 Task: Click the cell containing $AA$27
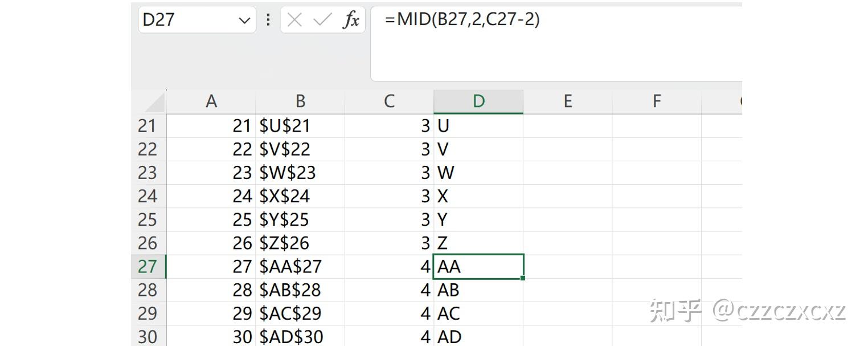coord(300,266)
